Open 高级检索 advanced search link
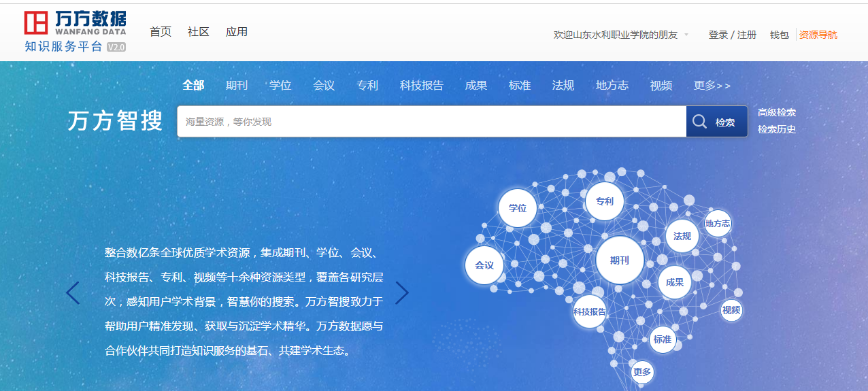The image size is (868, 391). pos(777,113)
